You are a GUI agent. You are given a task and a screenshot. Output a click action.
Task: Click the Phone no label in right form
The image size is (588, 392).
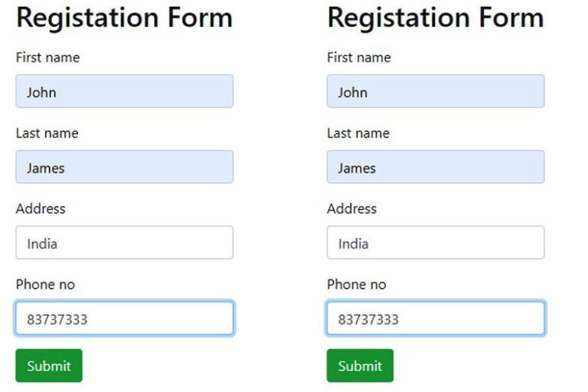coord(357,284)
